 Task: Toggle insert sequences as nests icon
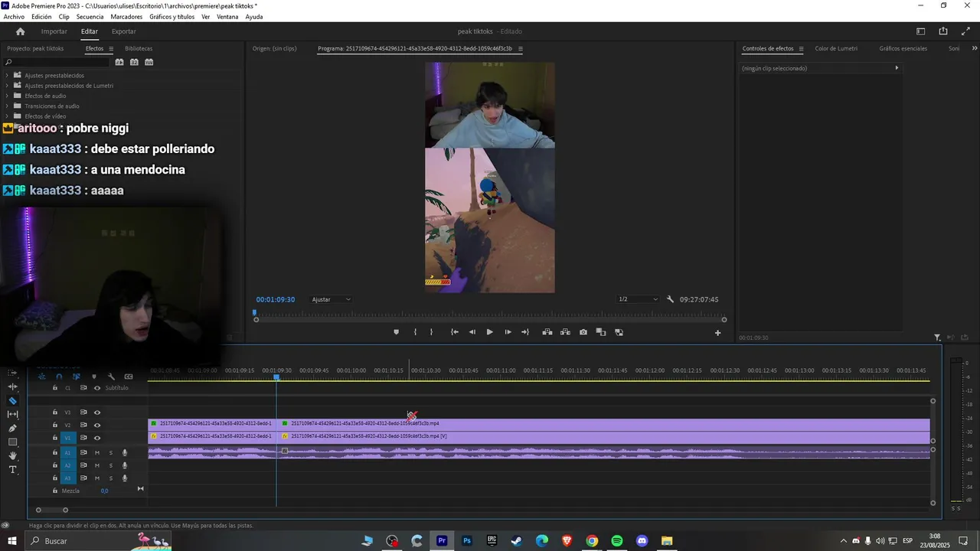[x=41, y=377]
